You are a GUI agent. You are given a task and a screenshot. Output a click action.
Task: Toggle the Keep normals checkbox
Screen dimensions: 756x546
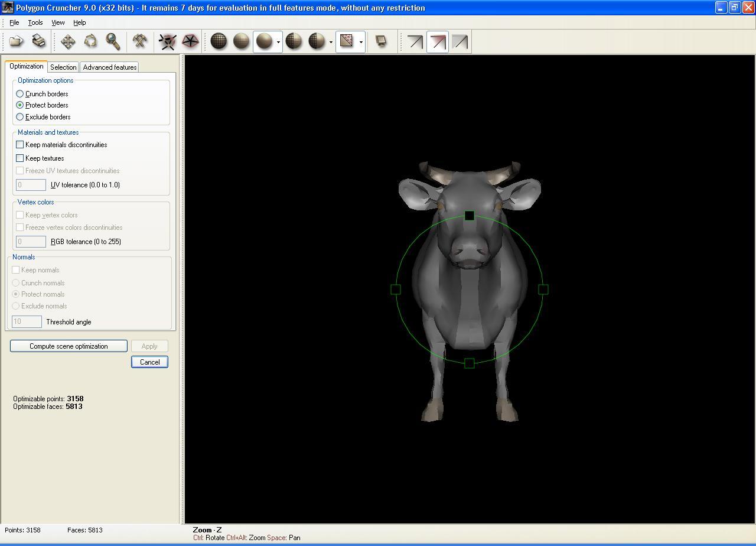16,270
